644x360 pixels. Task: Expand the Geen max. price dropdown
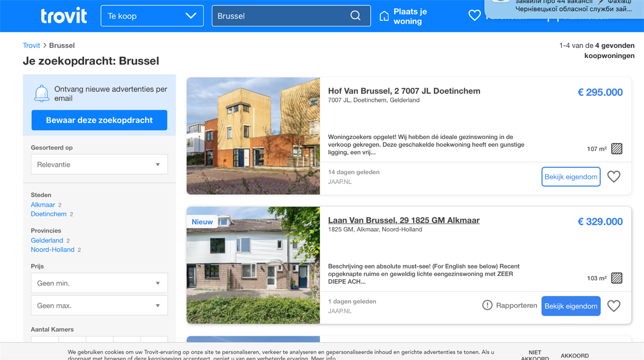point(99,306)
